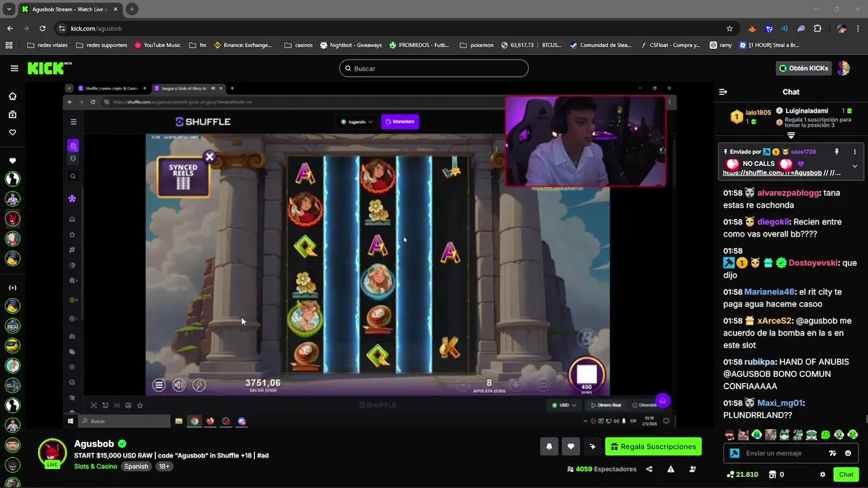Viewport: 868px width, 488px height.
Task: Open Chrome three-dot menu
Action: [858, 28]
